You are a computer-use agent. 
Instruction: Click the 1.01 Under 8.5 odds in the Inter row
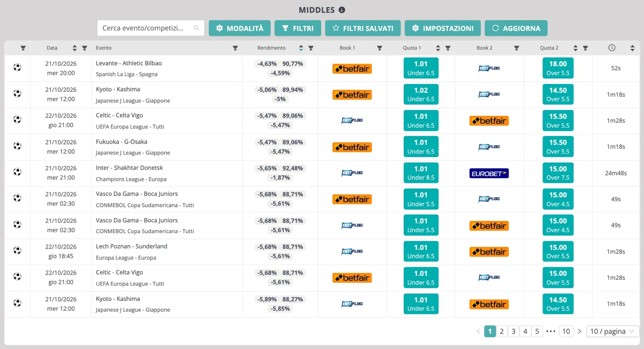click(421, 173)
